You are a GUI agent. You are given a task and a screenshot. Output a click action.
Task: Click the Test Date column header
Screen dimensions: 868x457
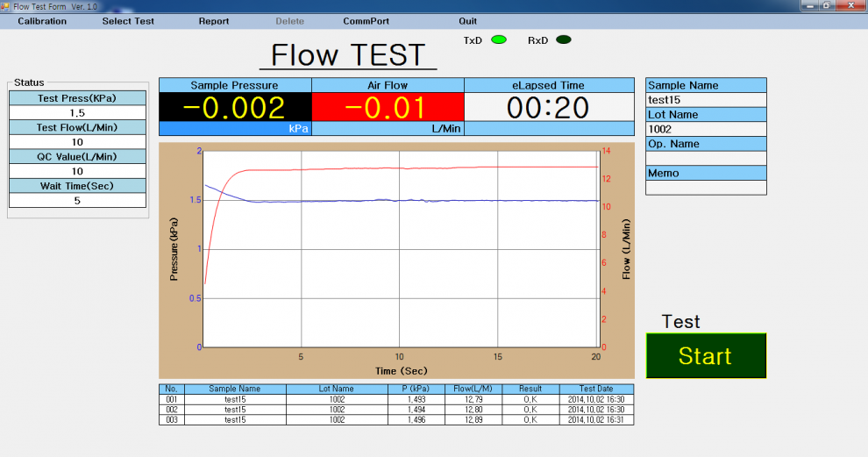pos(596,389)
